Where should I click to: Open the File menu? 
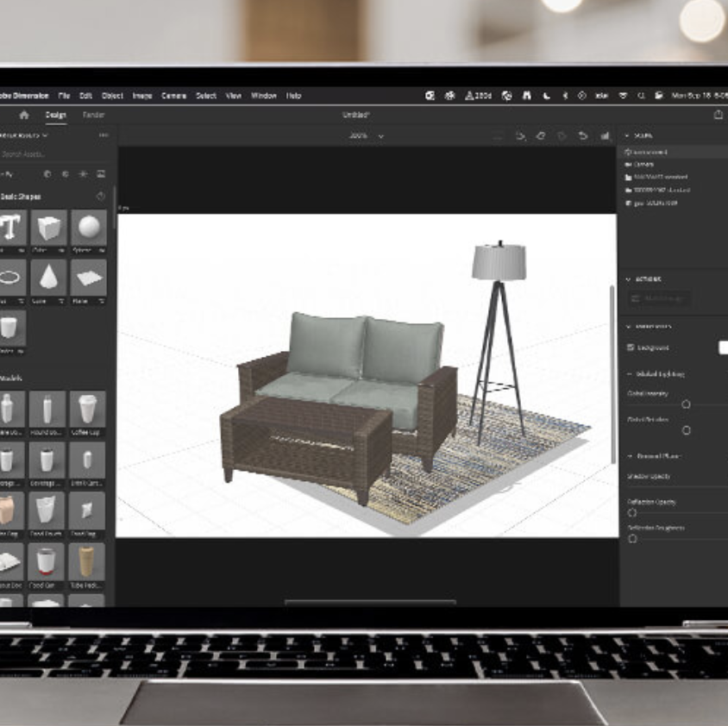pyautogui.click(x=64, y=96)
